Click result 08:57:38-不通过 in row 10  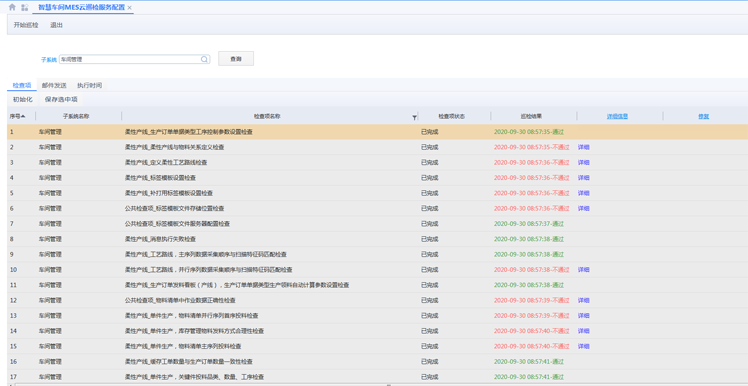tap(531, 270)
